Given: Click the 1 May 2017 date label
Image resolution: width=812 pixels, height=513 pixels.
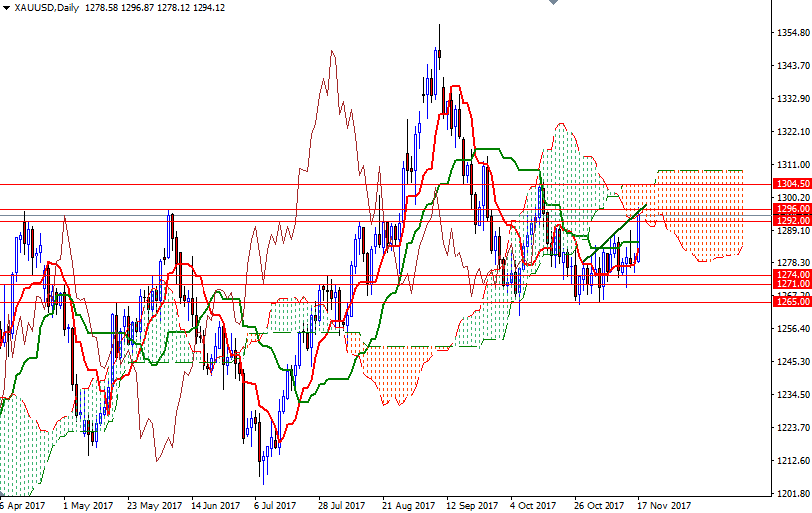Looking at the screenshot, I should (x=86, y=505).
